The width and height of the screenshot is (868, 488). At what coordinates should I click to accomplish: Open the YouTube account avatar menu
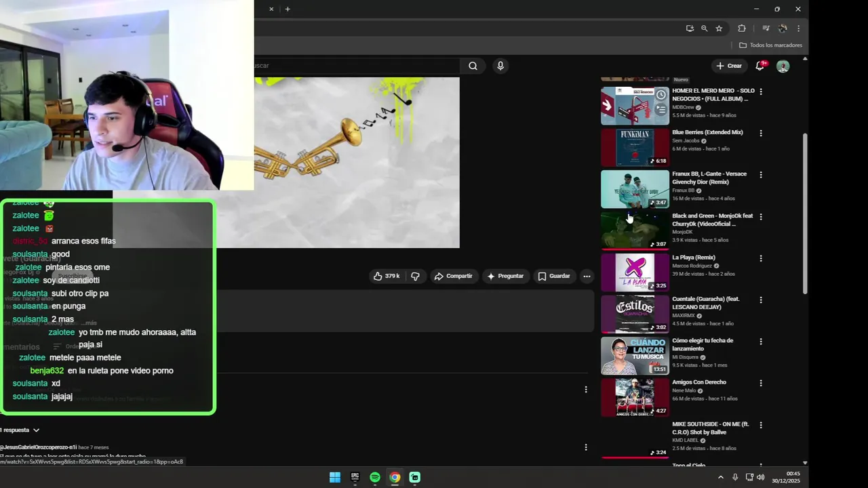(783, 66)
